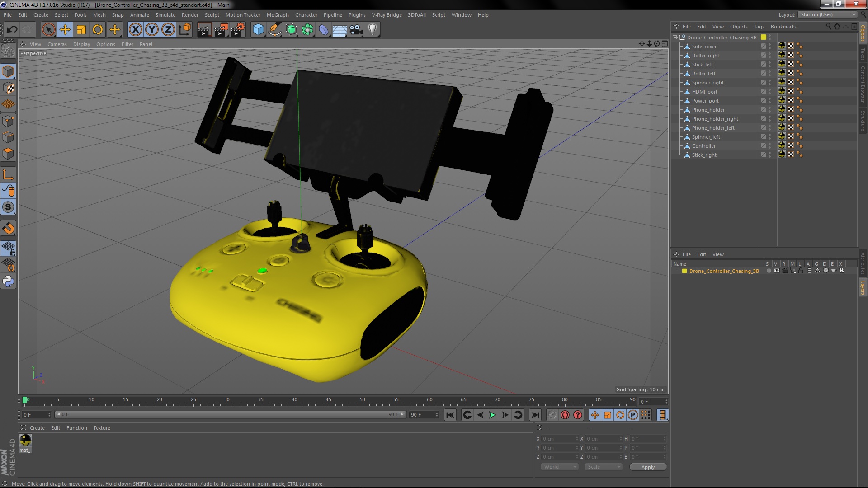This screenshot has width=868, height=488.
Task: Toggle Z axis lock
Action: click(168, 30)
